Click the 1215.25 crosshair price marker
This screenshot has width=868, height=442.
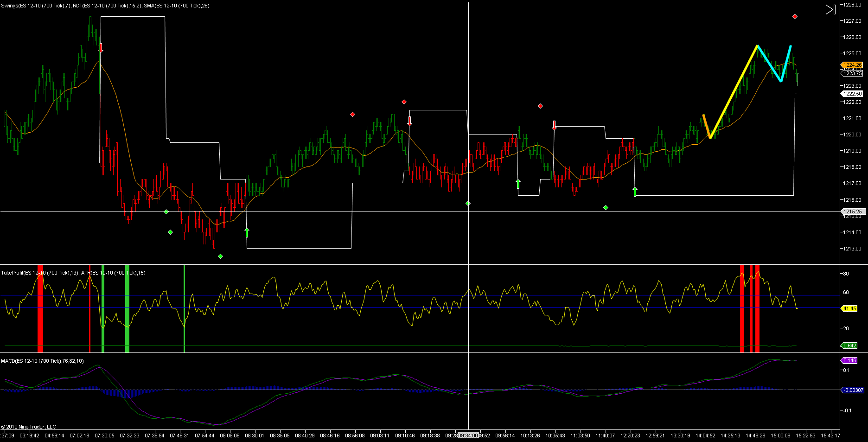click(852, 211)
